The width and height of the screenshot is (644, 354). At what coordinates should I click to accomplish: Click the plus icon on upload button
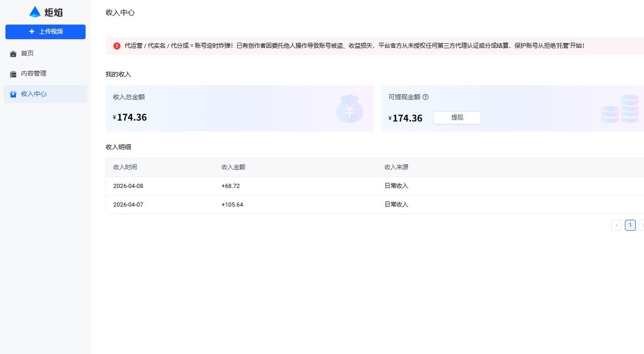tap(31, 32)
